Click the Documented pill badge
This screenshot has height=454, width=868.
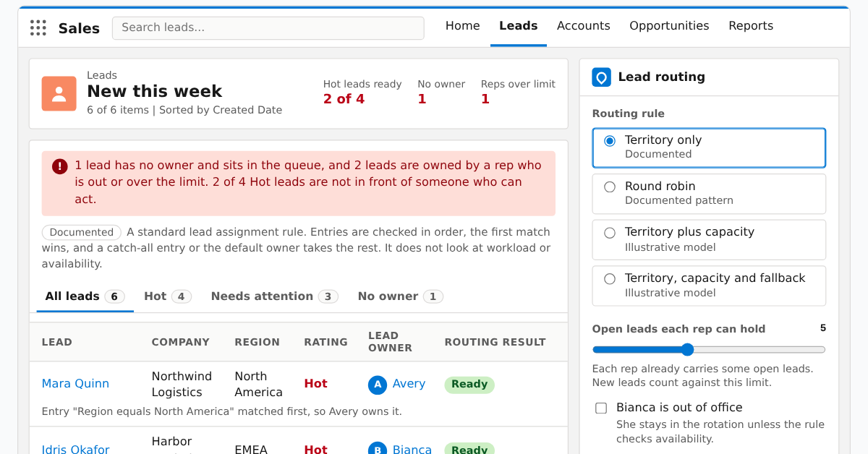[x=82, y=232]
